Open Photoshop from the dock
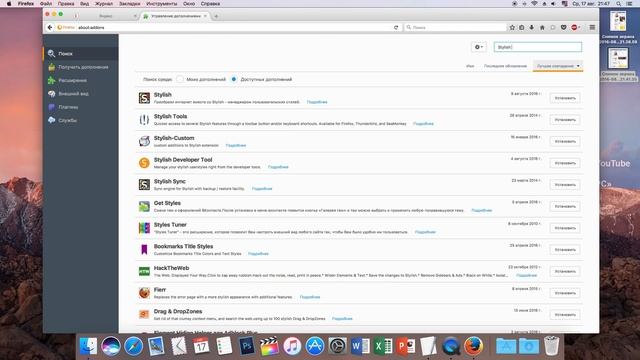640x360 pixels. pos(247,346)
